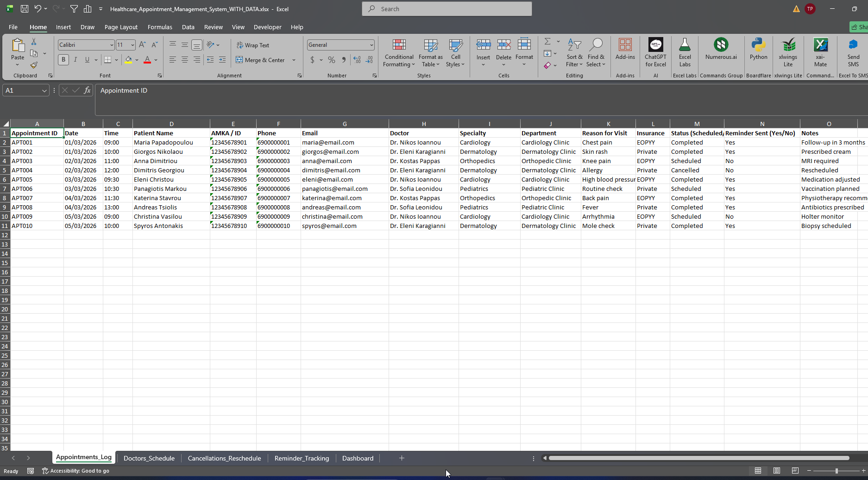This screenshot has height=480, width=868.
Task: Click the AutoSum sigma icon
Action: (x=547, y=42)
